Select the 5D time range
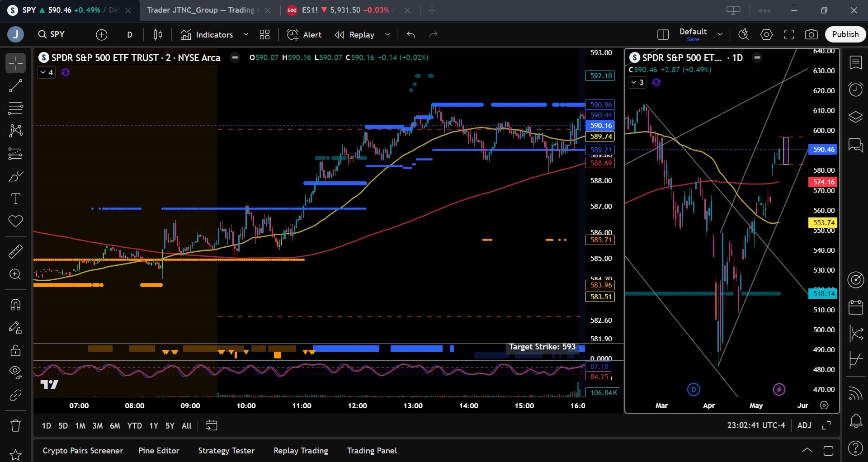 click(63, 425)
